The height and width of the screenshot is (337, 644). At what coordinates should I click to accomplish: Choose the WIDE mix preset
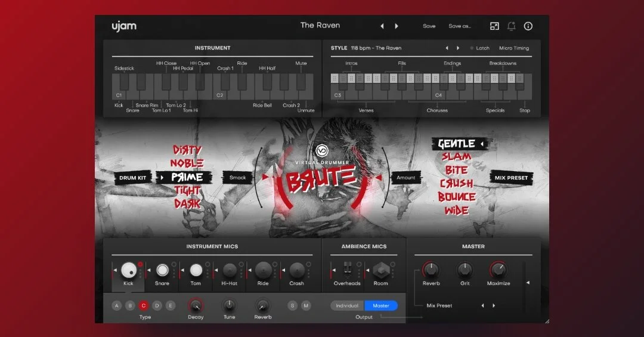point(456,211)
